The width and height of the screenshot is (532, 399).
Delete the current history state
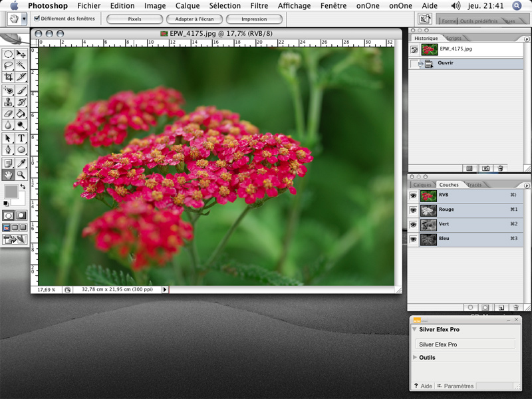[501, 168]
